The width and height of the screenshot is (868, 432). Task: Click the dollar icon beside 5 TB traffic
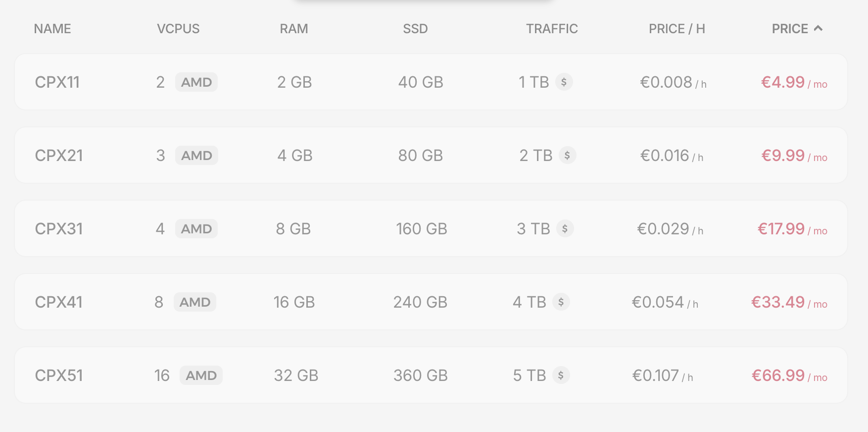tap(561, 375)
